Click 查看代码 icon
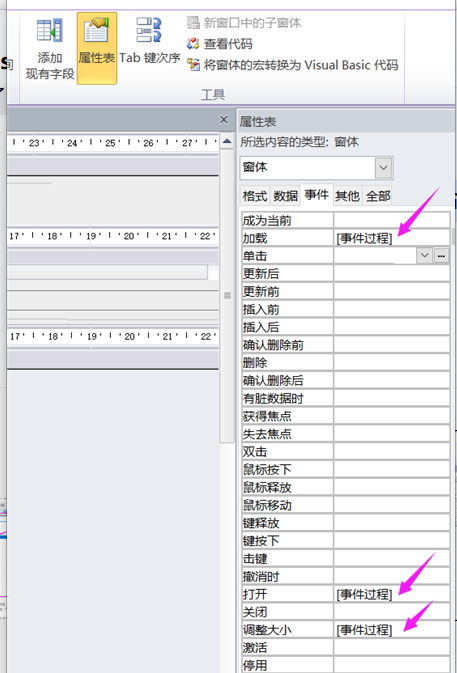 pos(193,43)
